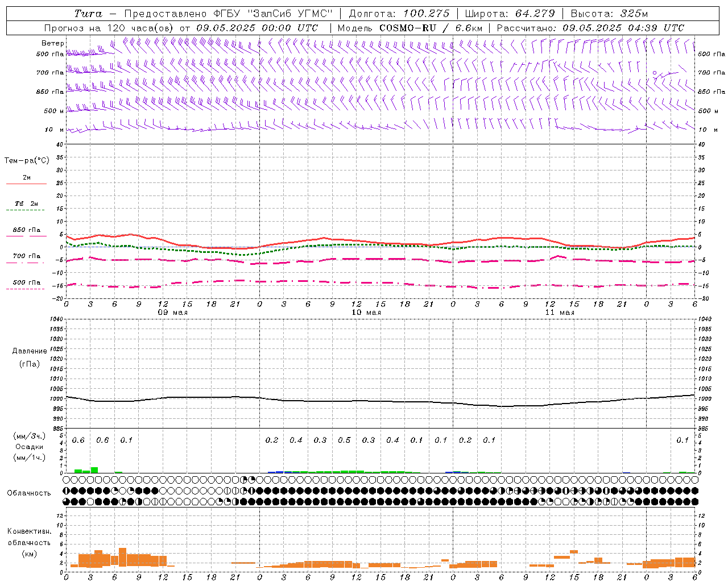Click the "(гПа)" unit label under Давление
This screenshot has width=728, height=582.
(30, 364)
